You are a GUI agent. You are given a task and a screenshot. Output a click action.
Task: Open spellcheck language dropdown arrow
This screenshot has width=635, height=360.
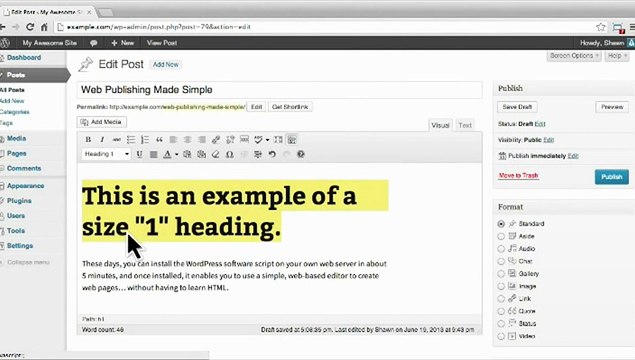point(267,140)
